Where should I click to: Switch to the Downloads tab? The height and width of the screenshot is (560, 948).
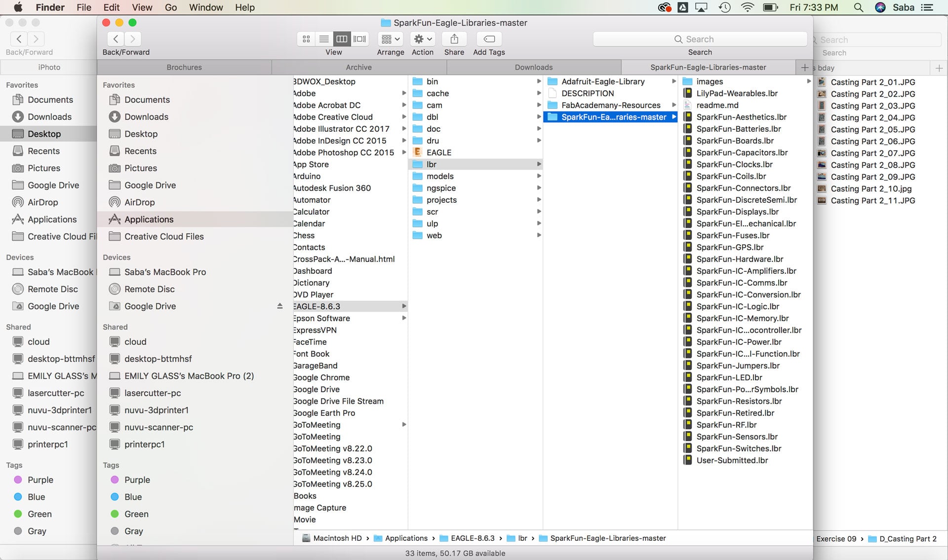(534, 67)
